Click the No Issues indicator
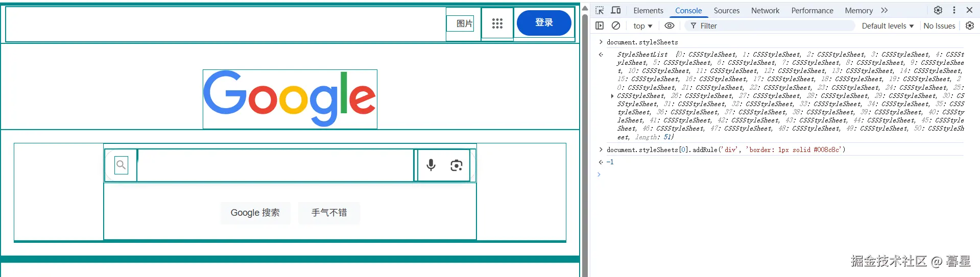Screen dimensions: 980x277 point(939,26)
